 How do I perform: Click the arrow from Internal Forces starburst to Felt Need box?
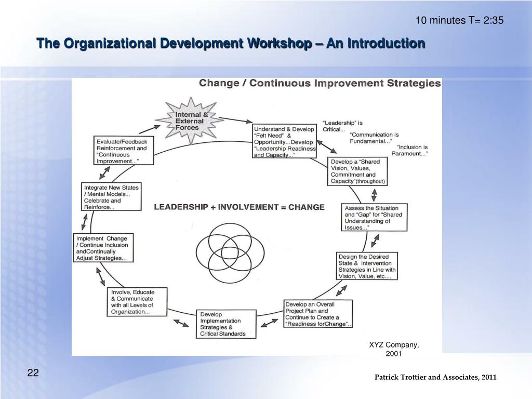[x=236, y=120]
